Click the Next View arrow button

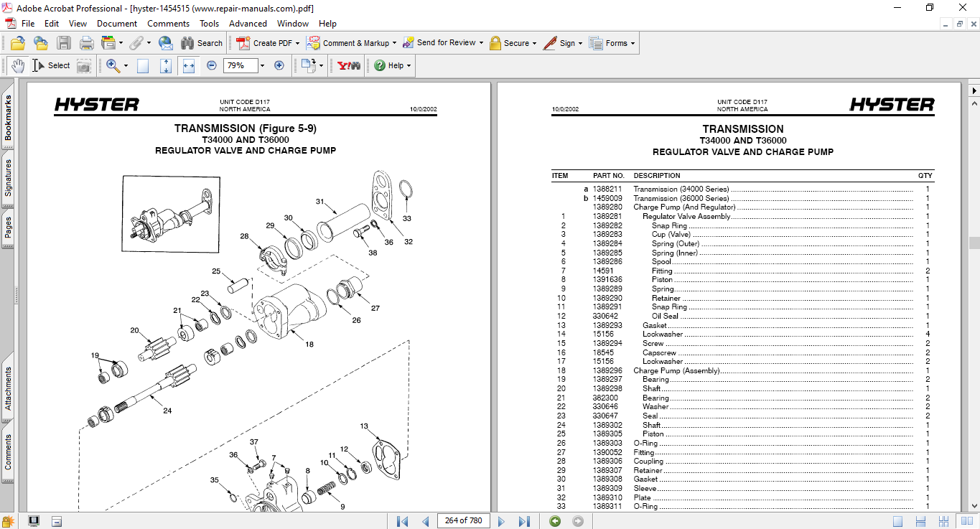[577, 521]
